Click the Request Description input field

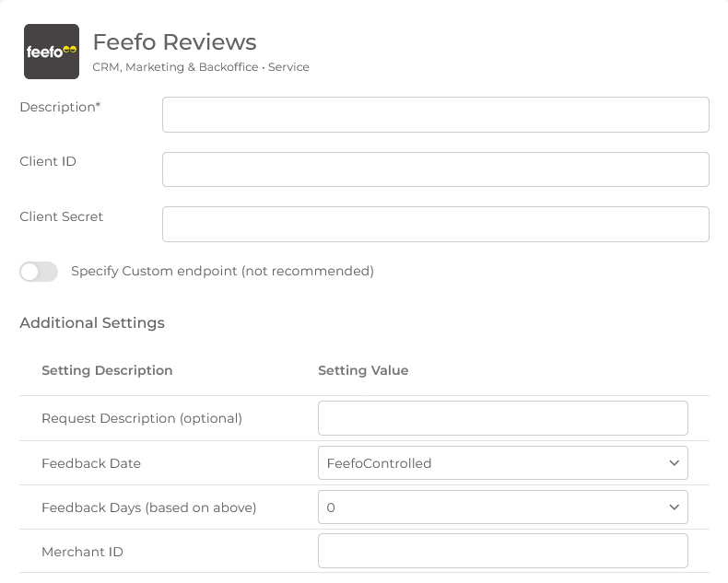[502, 418]
